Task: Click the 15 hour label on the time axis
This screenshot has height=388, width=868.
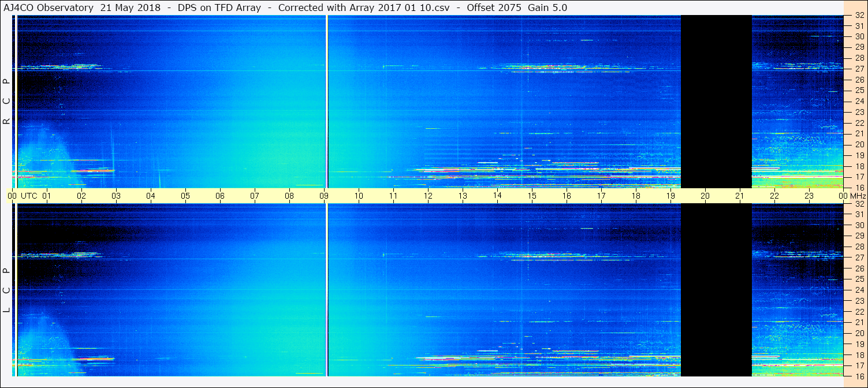Action: 532,196
